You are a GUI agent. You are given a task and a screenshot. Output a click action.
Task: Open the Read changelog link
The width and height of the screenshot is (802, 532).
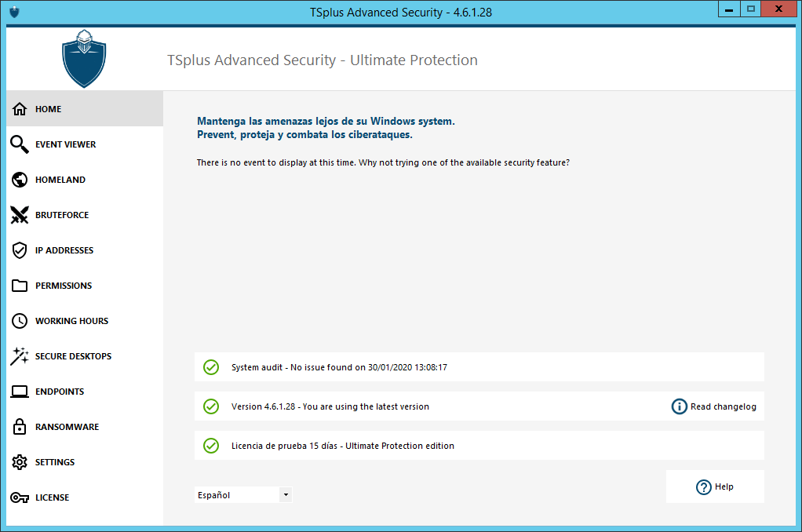click(714, 406)
